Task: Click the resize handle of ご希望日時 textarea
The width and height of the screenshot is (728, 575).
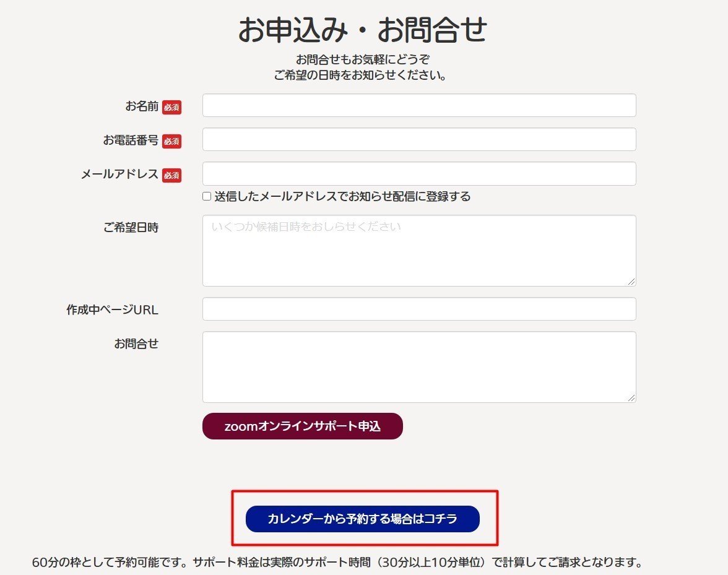Action: (633, 282)
